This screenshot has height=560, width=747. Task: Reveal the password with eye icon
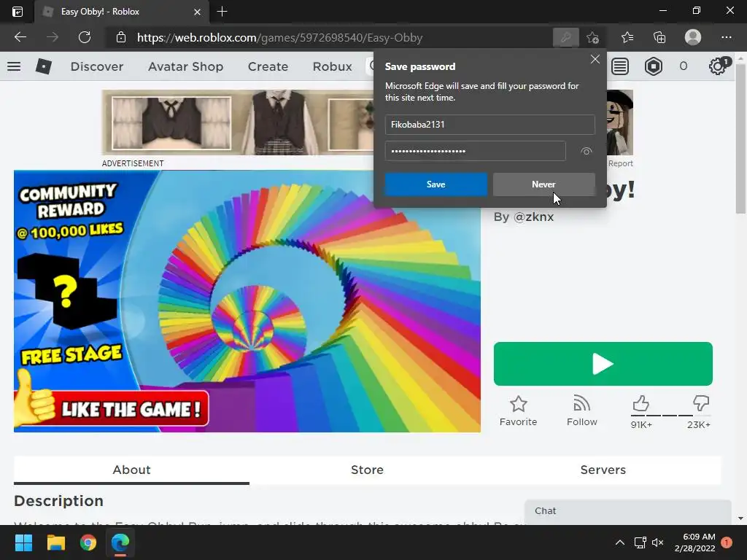click(587, 151)
